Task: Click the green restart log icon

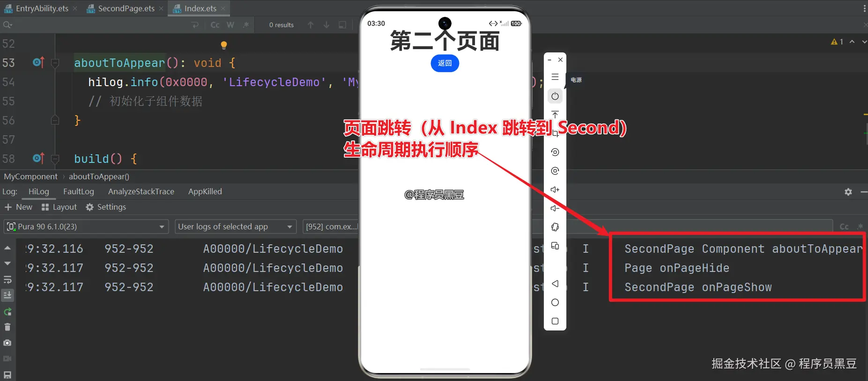Action: click(7, 312)
